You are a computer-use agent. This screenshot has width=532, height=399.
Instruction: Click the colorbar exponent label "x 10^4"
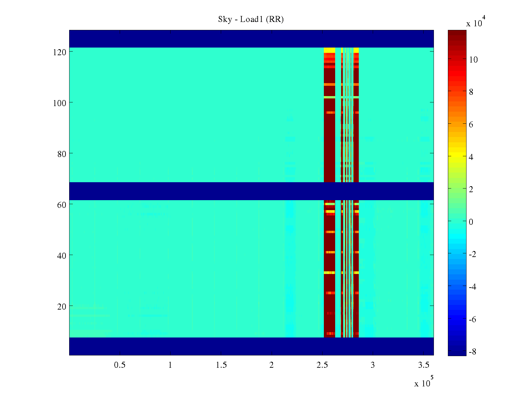click(476, 22)
